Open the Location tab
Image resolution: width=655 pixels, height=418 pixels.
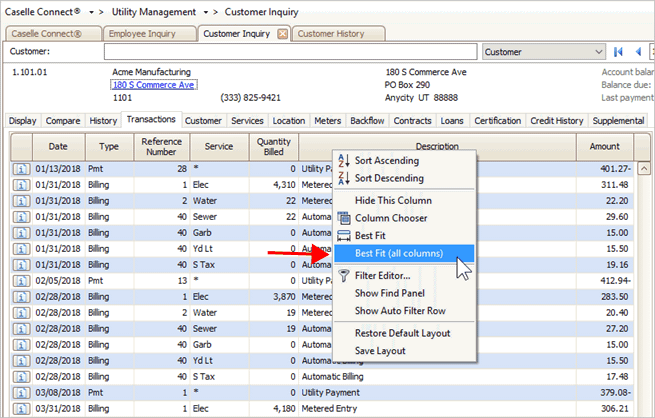point(289,121)
